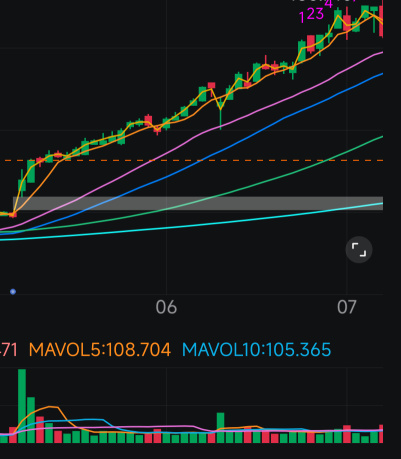Select the MAVOL5:108.704 indicator label
This screenshot has width=401, height=459.
tap(100, 350)
